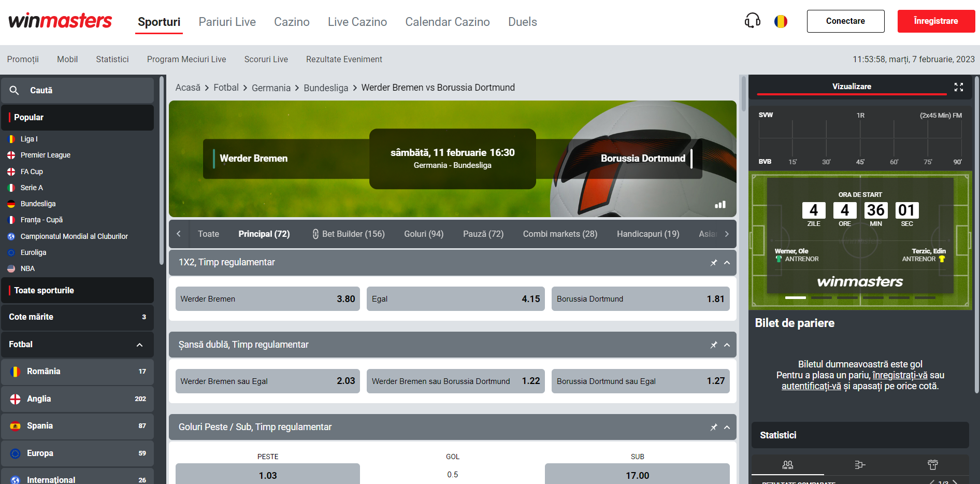Bet on Werder Bremen at 3.80
Screen dimensions: 980x484
tap(268, 299)
